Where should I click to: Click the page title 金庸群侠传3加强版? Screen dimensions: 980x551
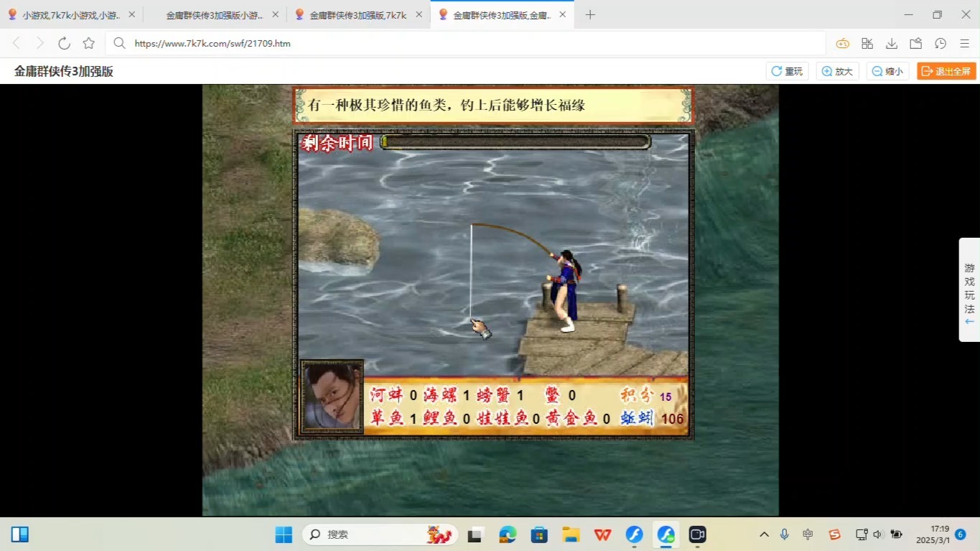64,71
